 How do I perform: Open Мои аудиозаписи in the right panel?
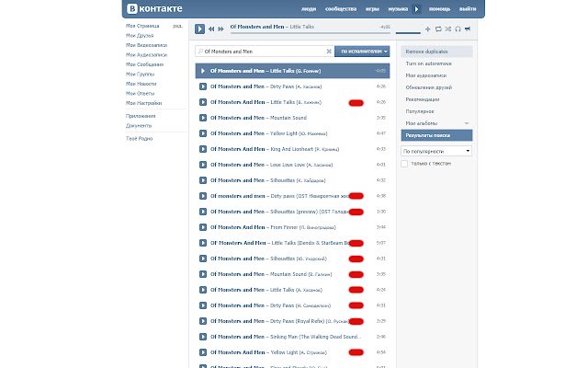pos(426,75)
